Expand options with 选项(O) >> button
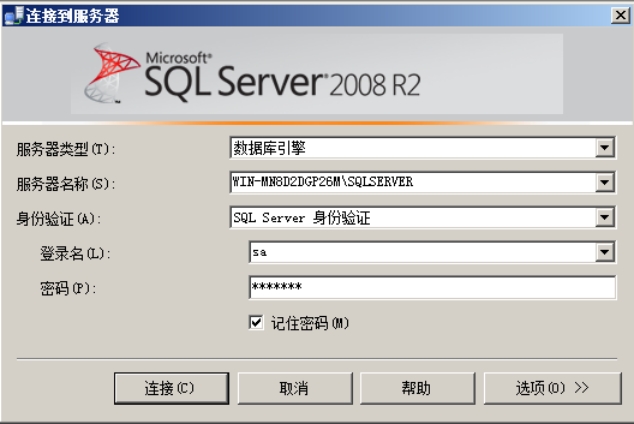The image size is (634, 424). 553,388
